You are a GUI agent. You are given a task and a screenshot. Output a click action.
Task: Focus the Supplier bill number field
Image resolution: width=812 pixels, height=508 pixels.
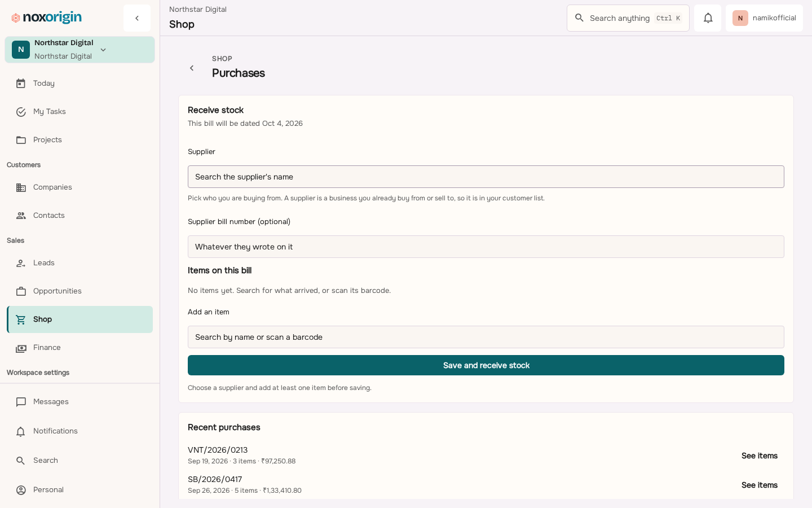(x=486, y=247)
